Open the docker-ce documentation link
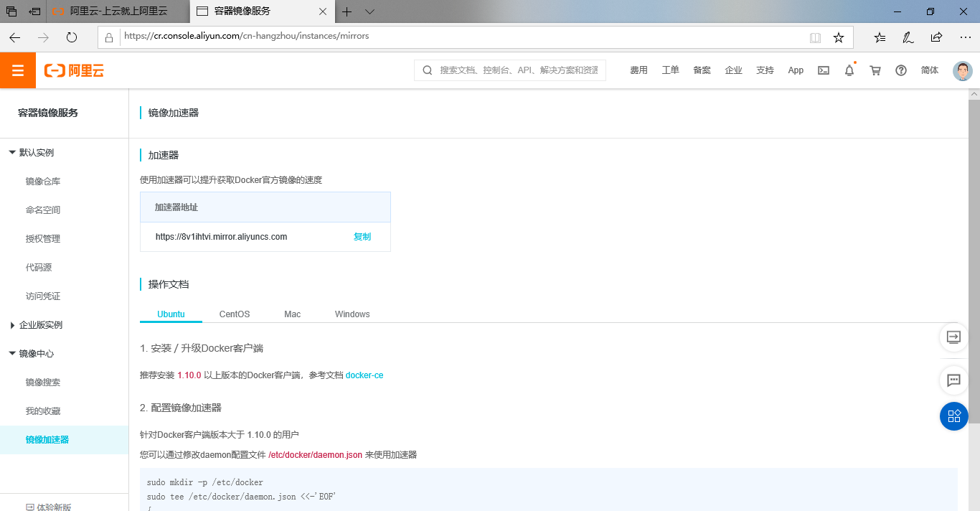This screenshot has width=980, height=511. tap(364, 375)
